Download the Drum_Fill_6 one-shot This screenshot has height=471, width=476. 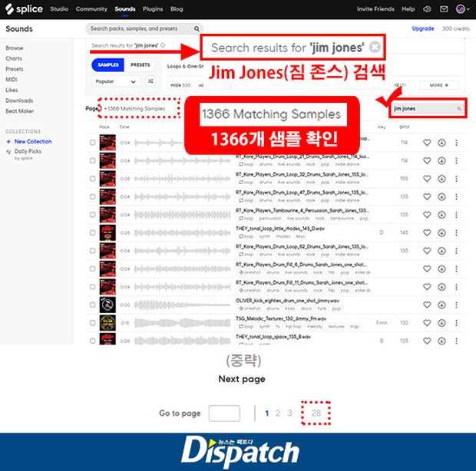pos(441,268)
